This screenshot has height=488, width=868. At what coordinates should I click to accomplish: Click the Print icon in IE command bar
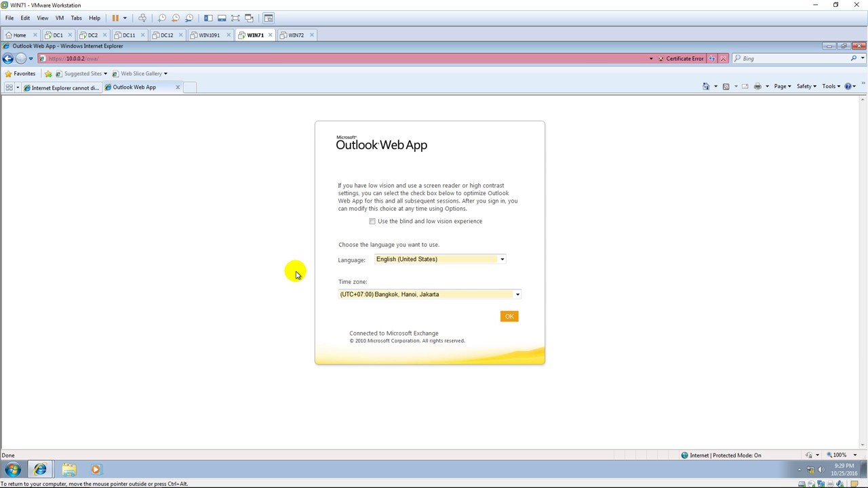[x=757, y=86]
